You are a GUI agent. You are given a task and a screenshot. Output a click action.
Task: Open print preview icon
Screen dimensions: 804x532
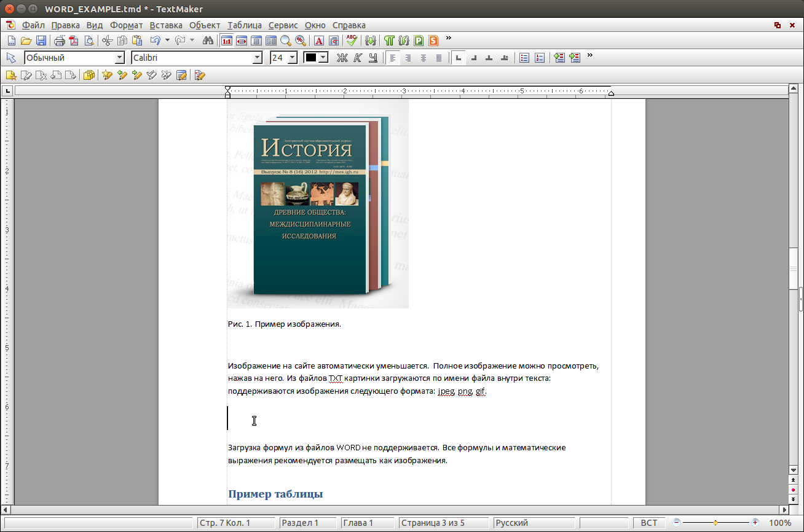pyautogui.click(x=89, y=41)
